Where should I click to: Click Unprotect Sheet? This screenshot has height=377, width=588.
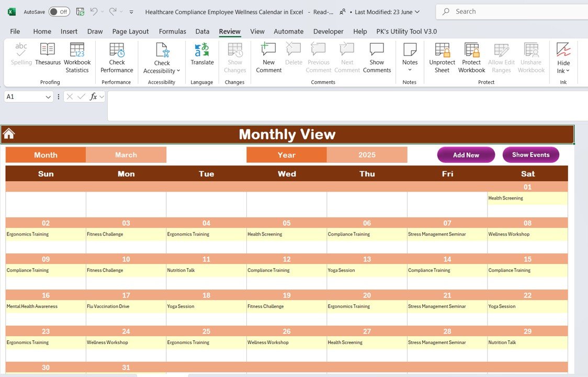click(442, 58)
